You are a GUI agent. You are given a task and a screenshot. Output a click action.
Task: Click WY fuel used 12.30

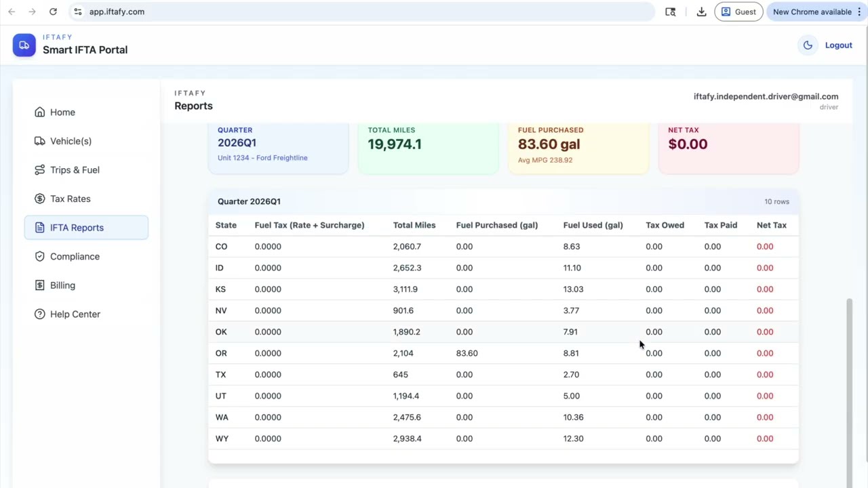pyautogui.click(x=573, y=439)
